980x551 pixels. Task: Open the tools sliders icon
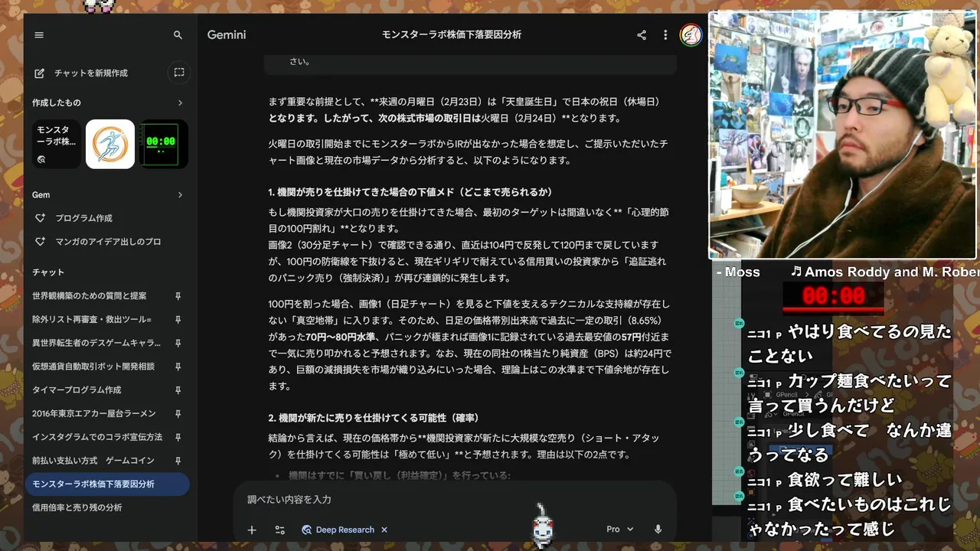point(279,530)
